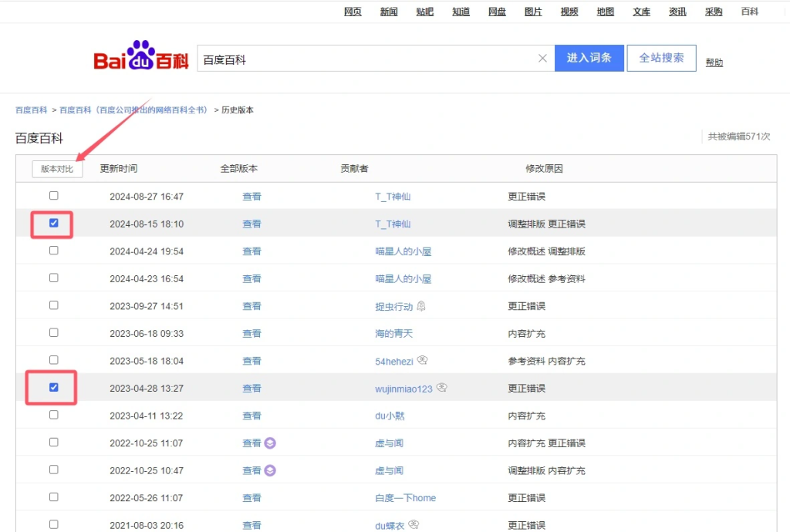Open the 帮助 help link
Image resolution: width=790 pixels, height=532 pixels.
(x=714, y=62)
